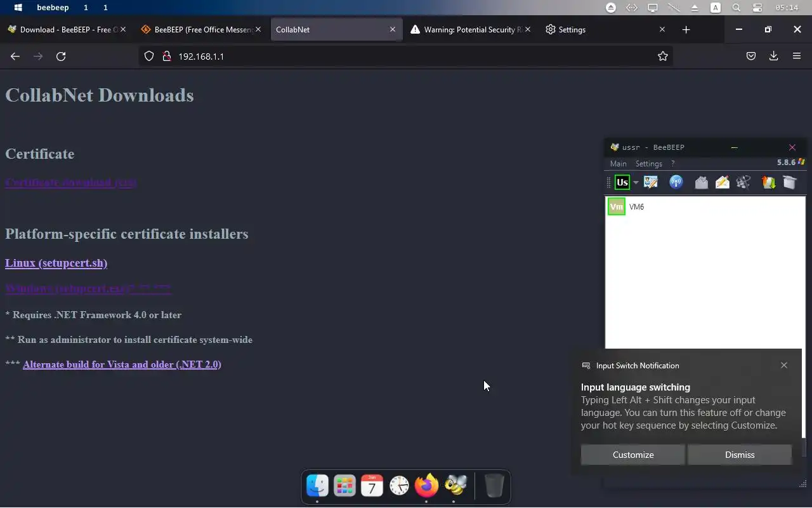Click the browser Forward arrow
This screenshot has height=508, width=812.
point(38,57)
